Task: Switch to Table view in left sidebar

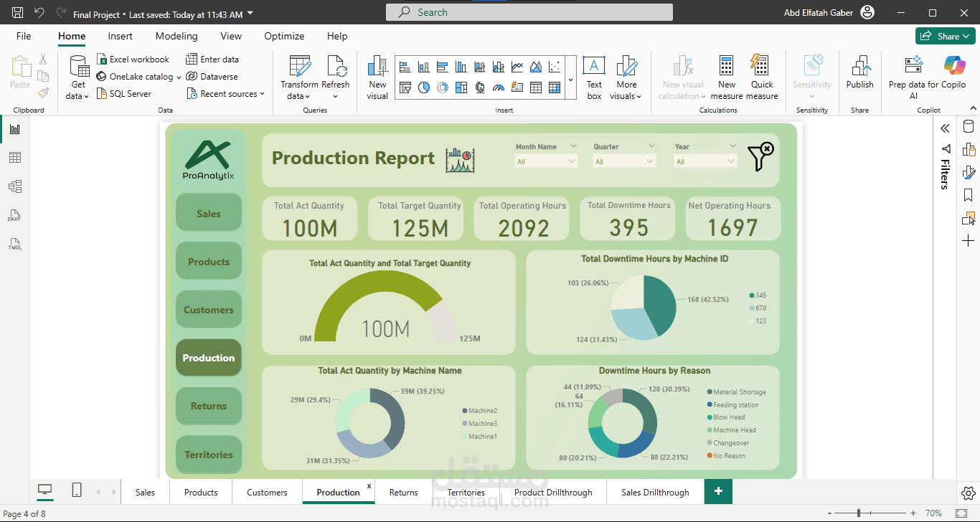Action: point(14,158)
